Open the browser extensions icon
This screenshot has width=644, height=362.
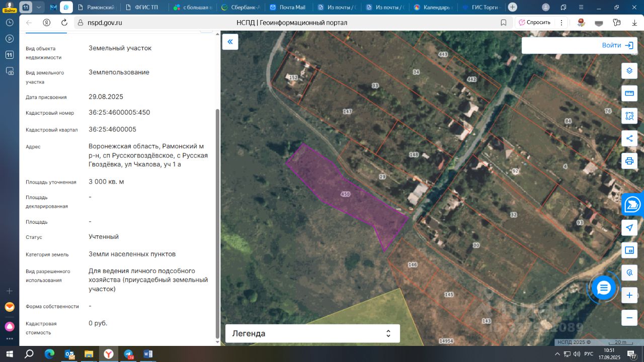click(x=617, y=23)
